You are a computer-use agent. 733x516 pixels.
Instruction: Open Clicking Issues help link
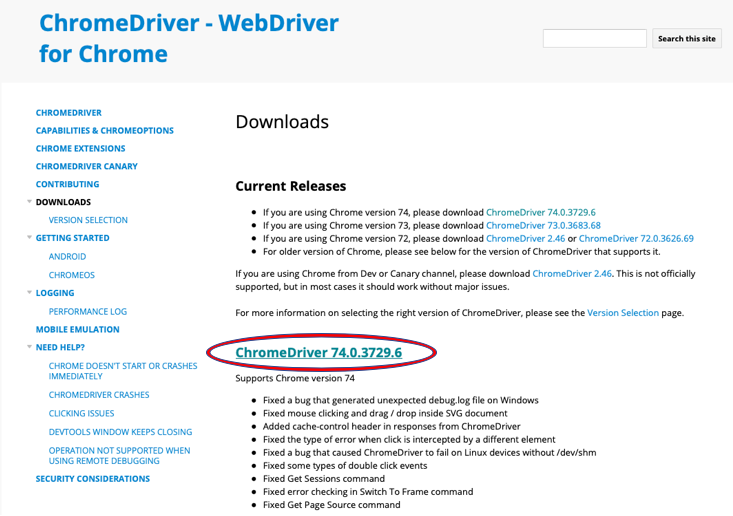[81, 414]
